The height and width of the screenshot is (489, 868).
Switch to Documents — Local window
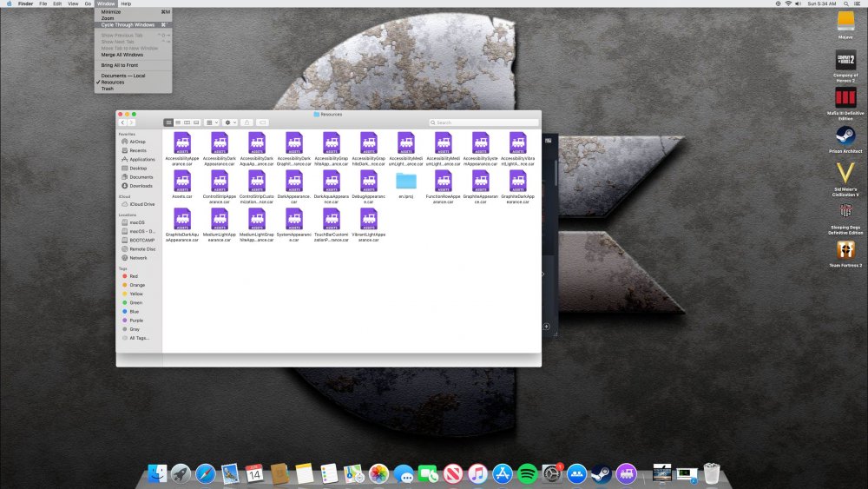pos(133,76)
